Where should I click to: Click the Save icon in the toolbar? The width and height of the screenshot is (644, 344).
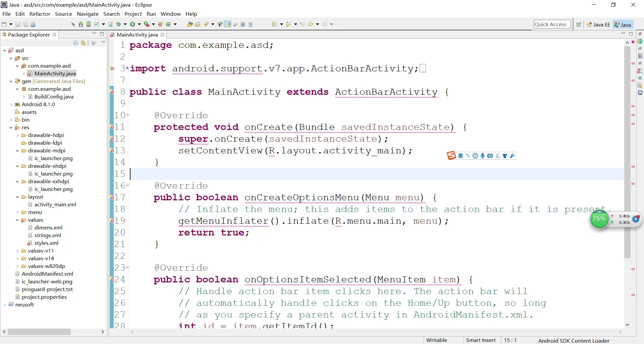point(18,24)
